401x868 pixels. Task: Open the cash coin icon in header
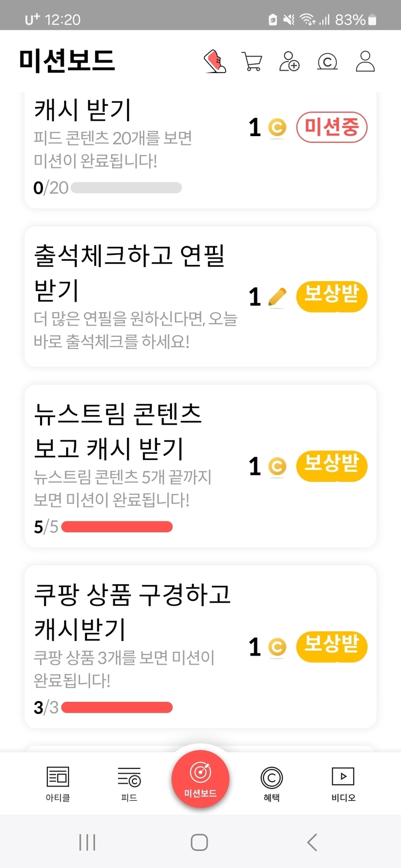[x=327, y=62]
